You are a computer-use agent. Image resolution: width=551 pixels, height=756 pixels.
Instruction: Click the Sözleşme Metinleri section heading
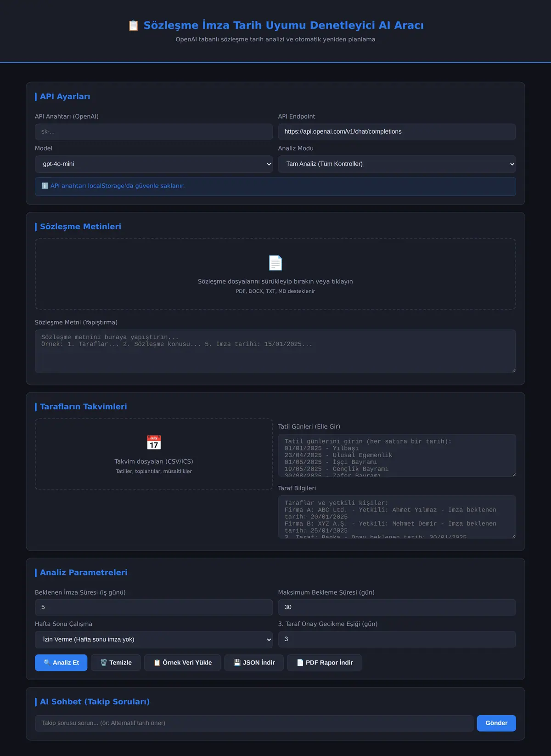(80, 227)
